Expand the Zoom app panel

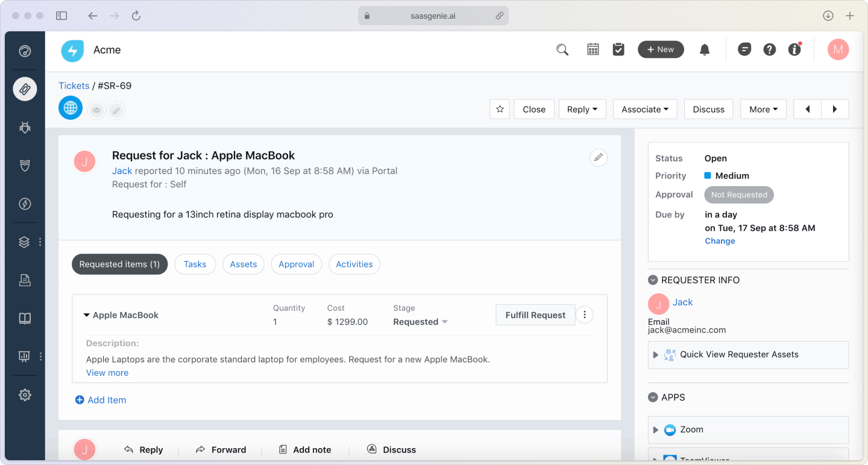coord(748,430)
